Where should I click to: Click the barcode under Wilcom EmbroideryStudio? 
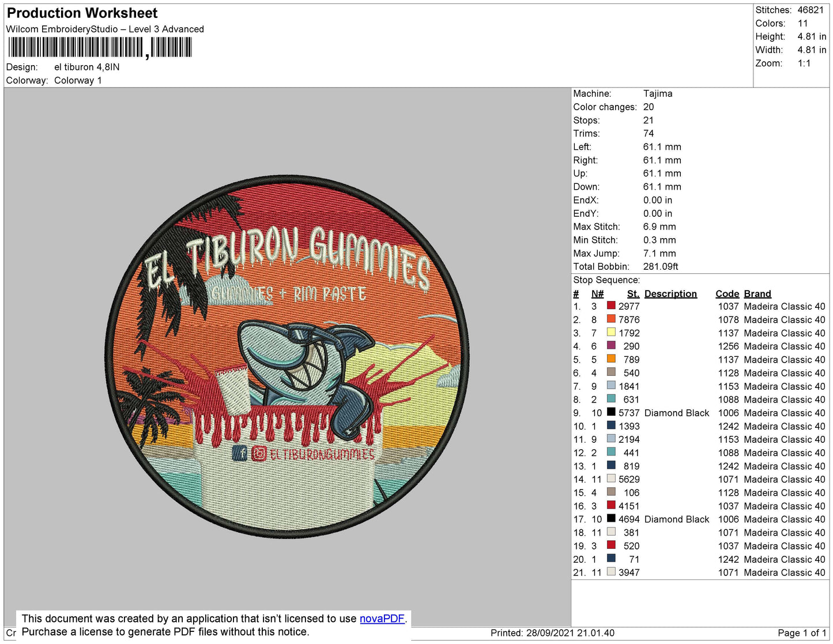(99, 48)
